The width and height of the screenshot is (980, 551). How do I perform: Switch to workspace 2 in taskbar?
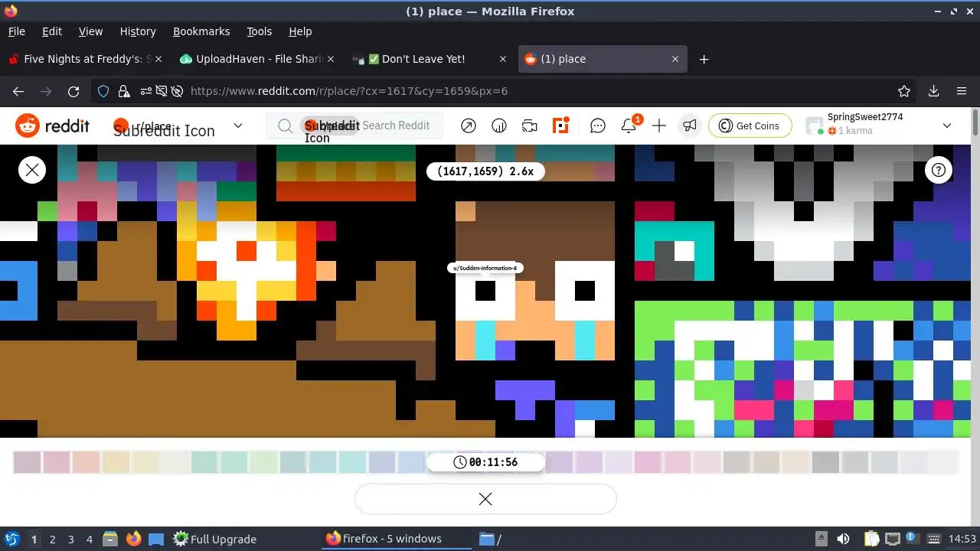point(52,539)
